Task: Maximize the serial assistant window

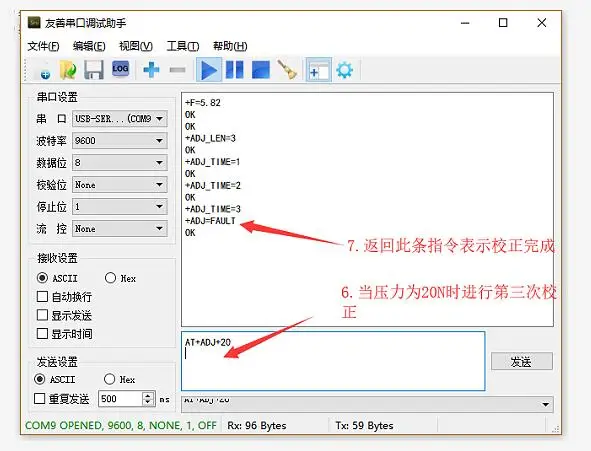Action: pos(503,23)
